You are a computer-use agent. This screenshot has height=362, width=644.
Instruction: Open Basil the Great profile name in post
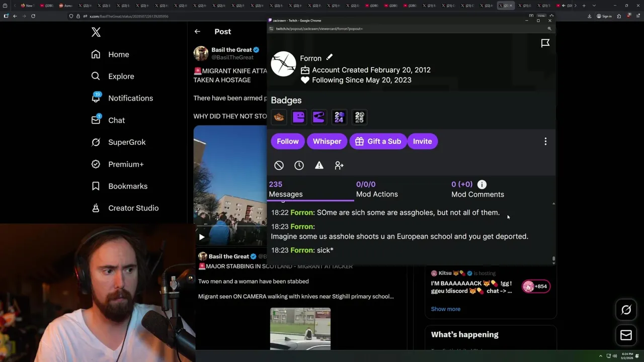[231, 50]
